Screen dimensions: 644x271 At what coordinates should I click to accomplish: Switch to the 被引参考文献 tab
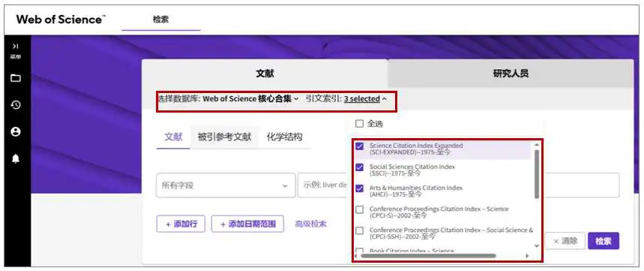pos(224,137)
